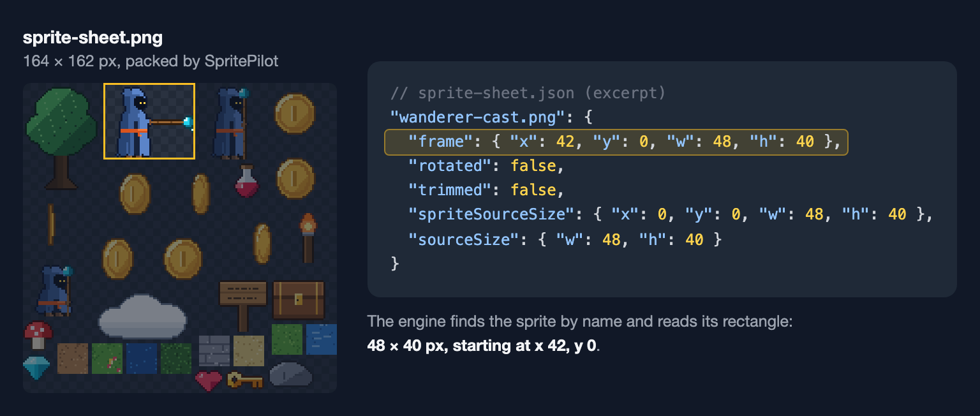This screenshot has height=416, width=980.
Task: Click the "trimmed": false line
Action: point(486,190)
